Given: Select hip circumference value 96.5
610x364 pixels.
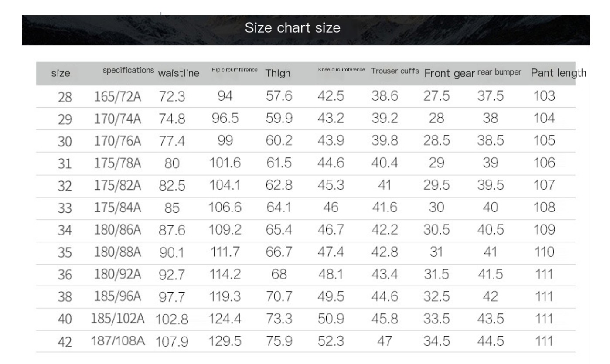Looking at the screenshot, I should [x=225, y=119].
